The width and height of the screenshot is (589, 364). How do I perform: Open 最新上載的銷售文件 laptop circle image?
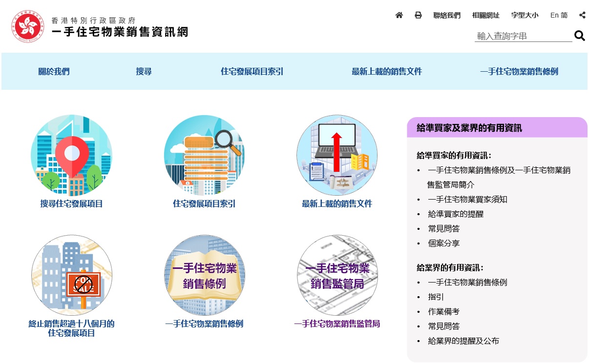tap(337, 155)
